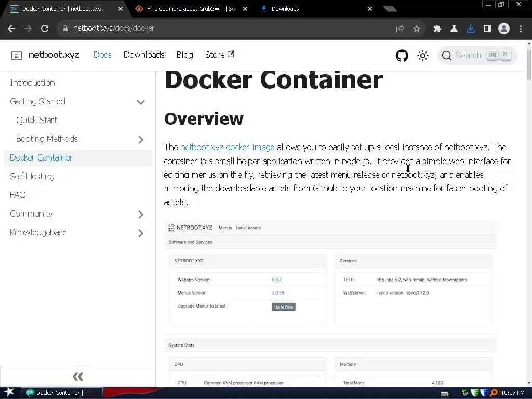
Task: Expand the Knowledgebase section chevron
Action: point(141,233)
